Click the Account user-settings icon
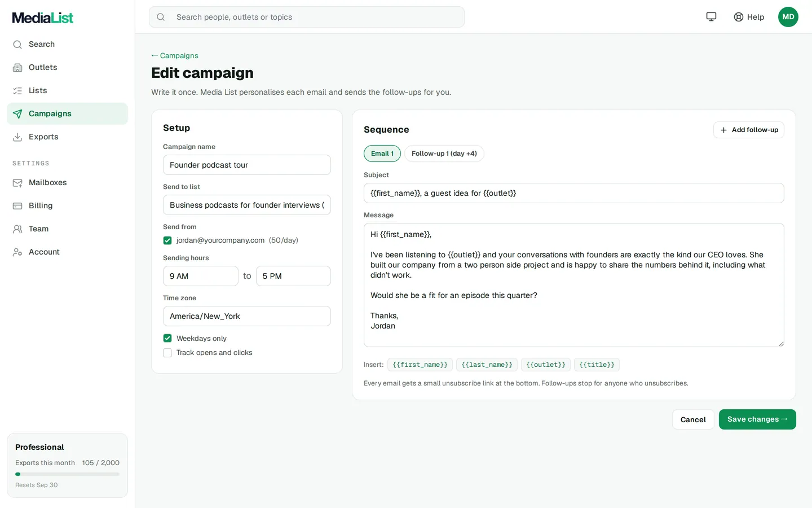The height and width of the screenshot is (508, 812). click(17, 252)
